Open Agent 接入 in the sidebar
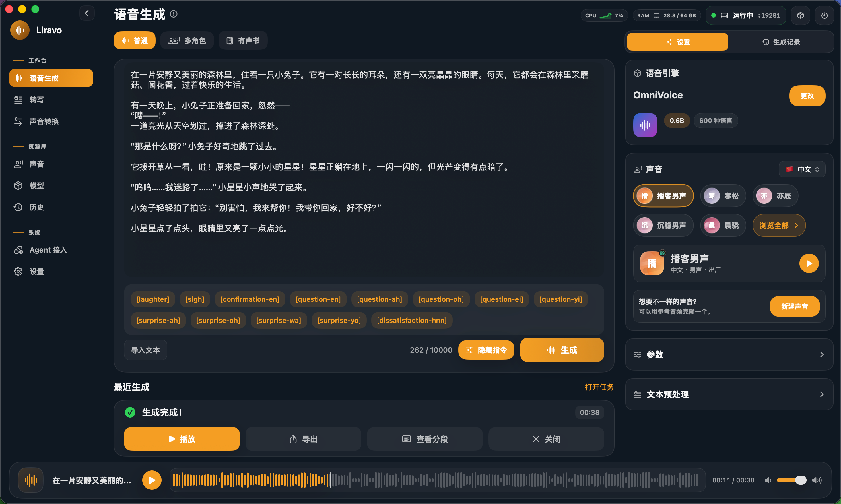This screenshot has height=504, width=841. pos(51,250)
